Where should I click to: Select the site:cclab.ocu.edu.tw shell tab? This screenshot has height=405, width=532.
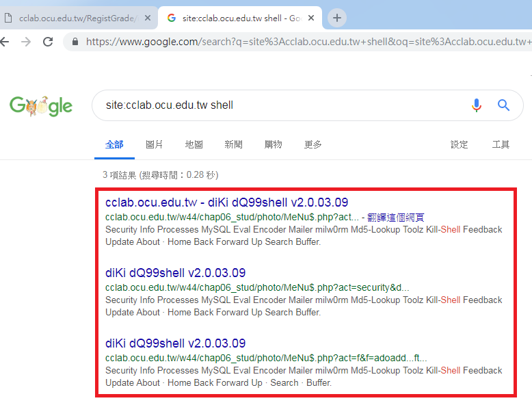coord(239,18)
